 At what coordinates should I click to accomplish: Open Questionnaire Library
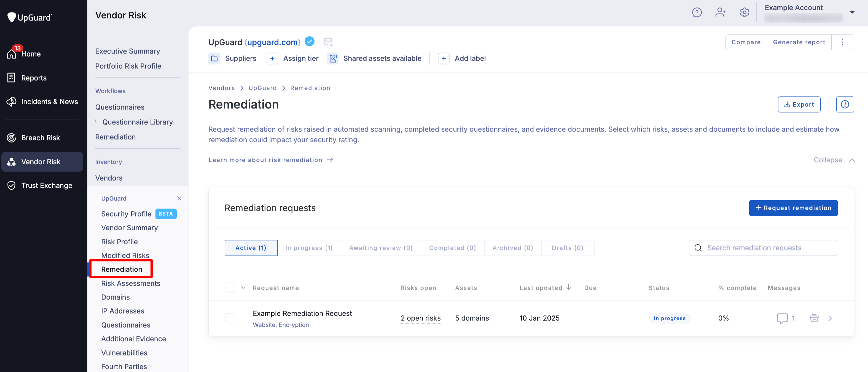(x=138, y=122)
